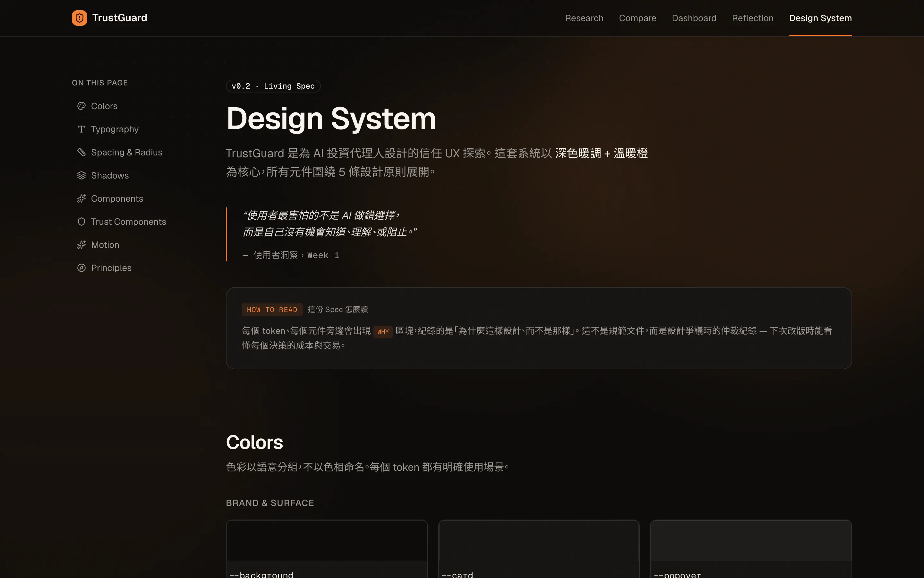Jump to the Colors section link
This screenshot has height=578, width=924.
coord(104,106)
